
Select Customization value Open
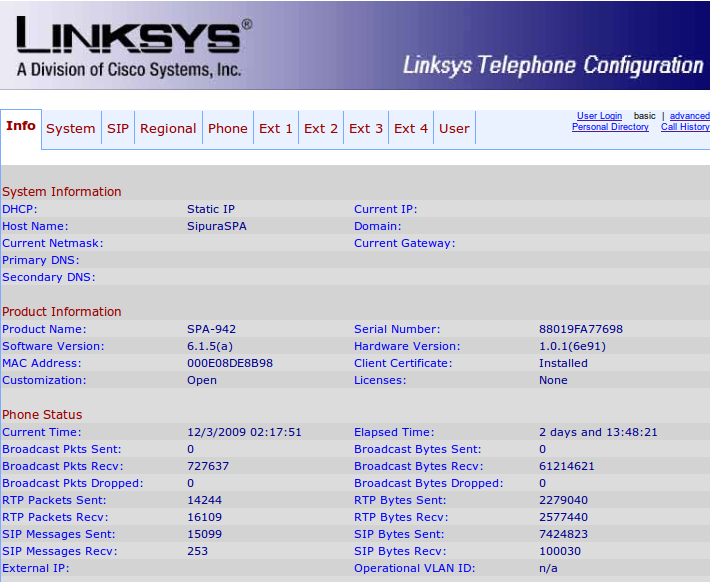[202, 380]
